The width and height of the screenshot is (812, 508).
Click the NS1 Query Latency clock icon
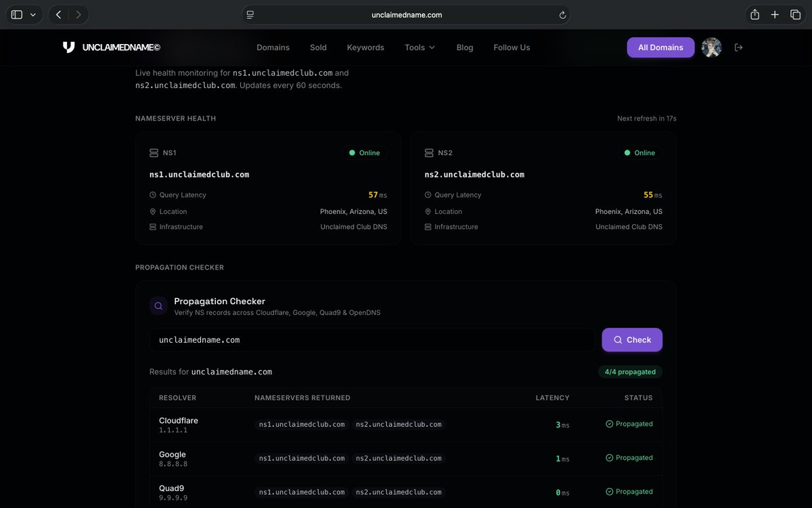point(153,195)
